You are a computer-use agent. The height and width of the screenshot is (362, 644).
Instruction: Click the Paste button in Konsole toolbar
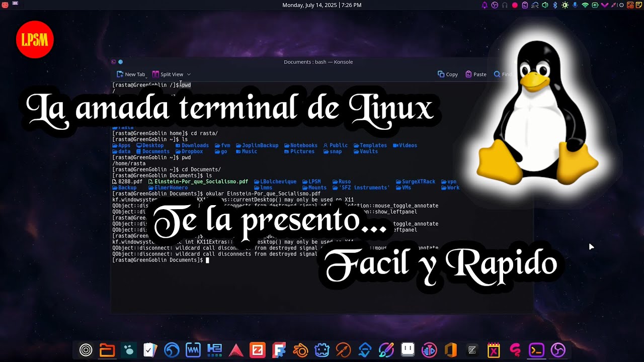pos(475,74)
